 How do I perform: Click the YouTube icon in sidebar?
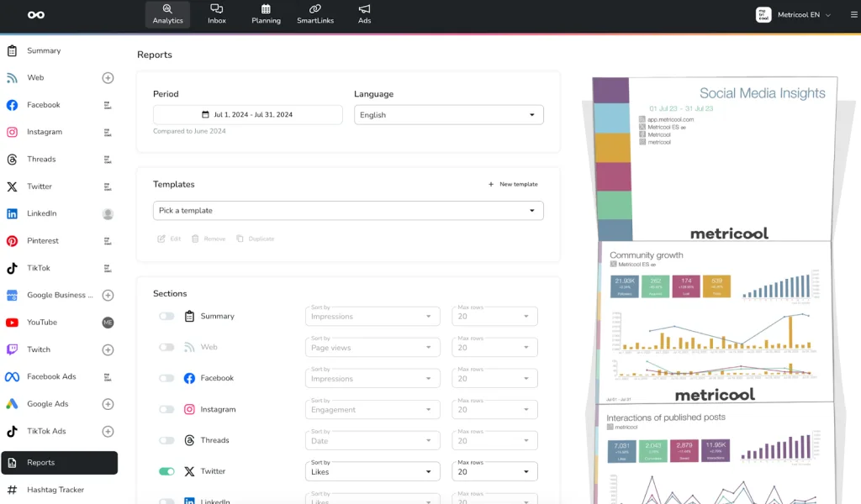pyautogui.click(x=12, y=323)
